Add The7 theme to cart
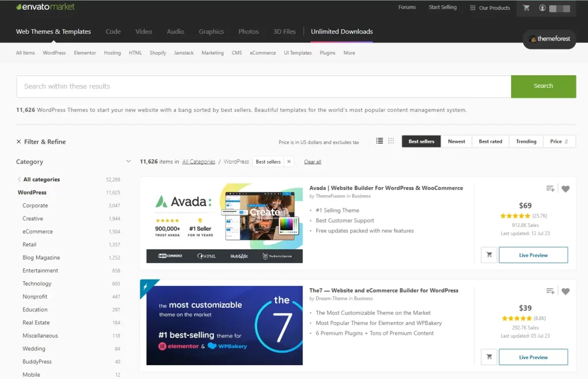This screenshot has height=379, width=588. [489, 357]
